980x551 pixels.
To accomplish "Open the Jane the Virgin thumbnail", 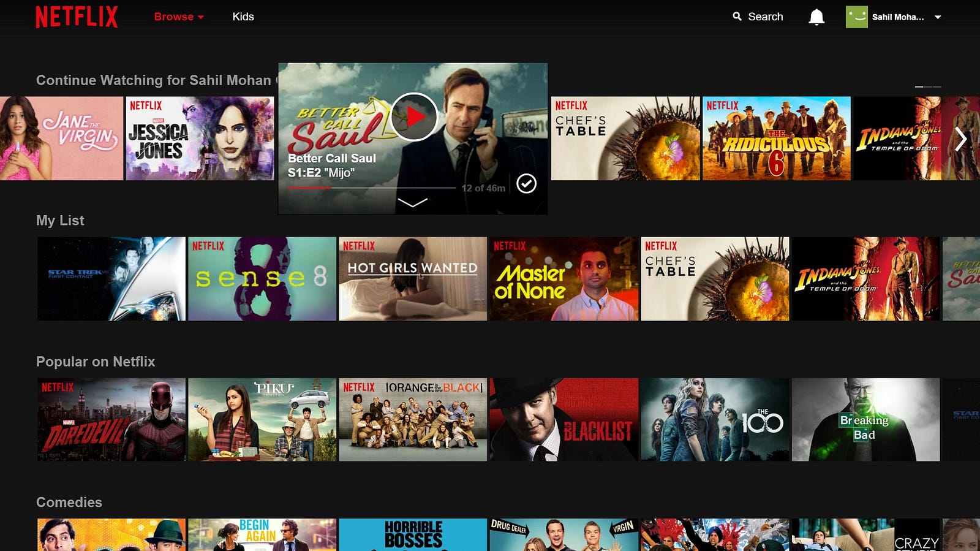I will [x=61, y=138].
